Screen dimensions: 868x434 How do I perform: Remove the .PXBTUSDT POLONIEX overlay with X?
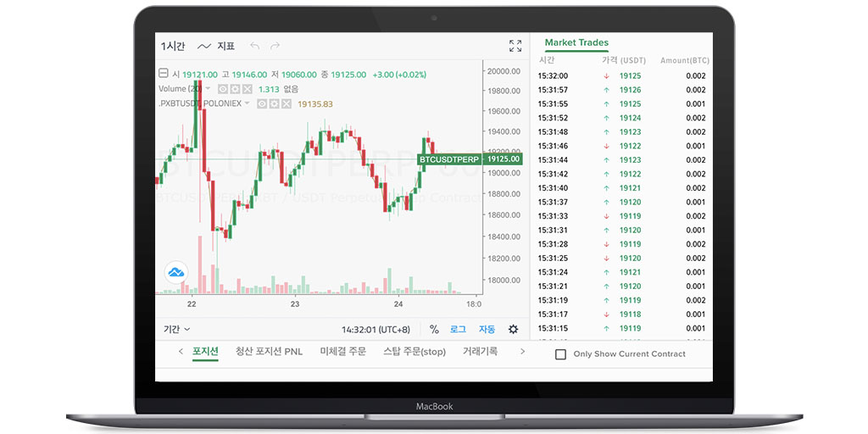[287, 103]
